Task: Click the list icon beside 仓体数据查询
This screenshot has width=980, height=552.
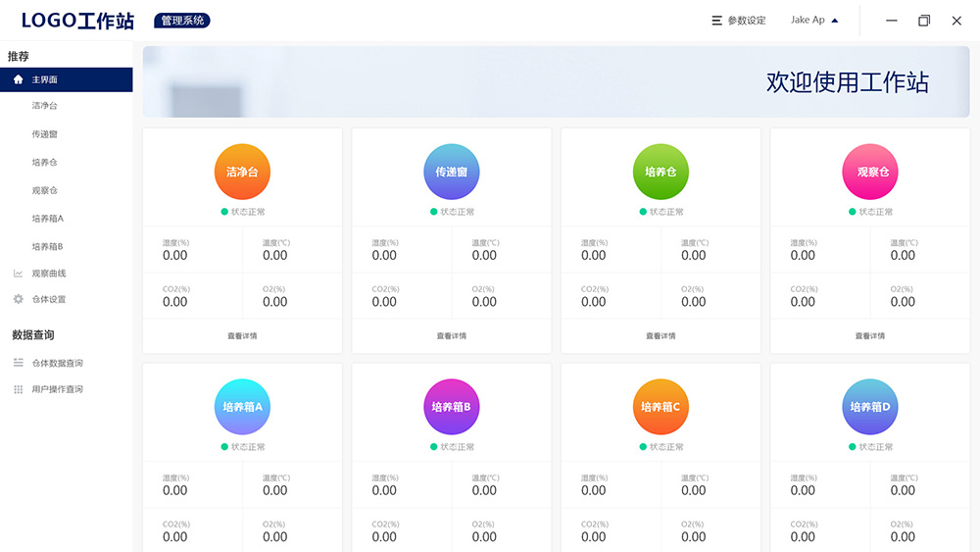Action: click(x=18, y=363)
